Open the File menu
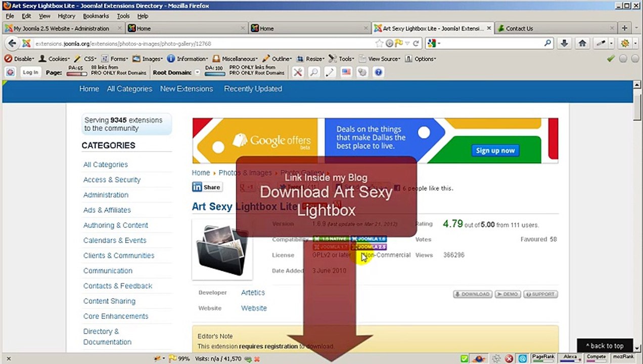This screenshot has width=643, height=364. tap(10, 16)
